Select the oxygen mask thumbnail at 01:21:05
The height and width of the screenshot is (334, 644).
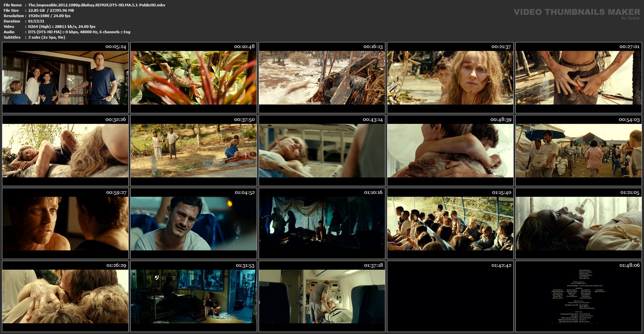tap(578, 223)
